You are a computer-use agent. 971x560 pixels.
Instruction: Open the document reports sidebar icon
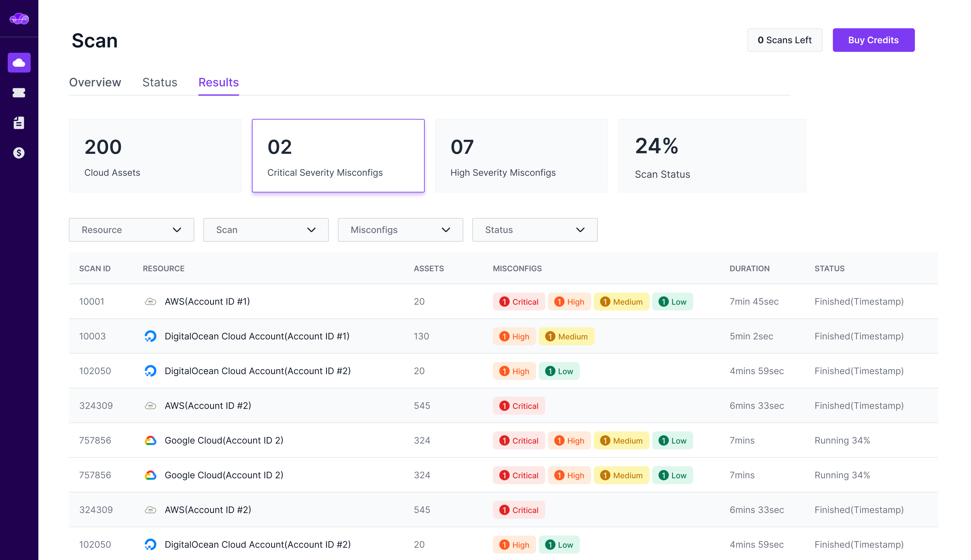point(19,123)
